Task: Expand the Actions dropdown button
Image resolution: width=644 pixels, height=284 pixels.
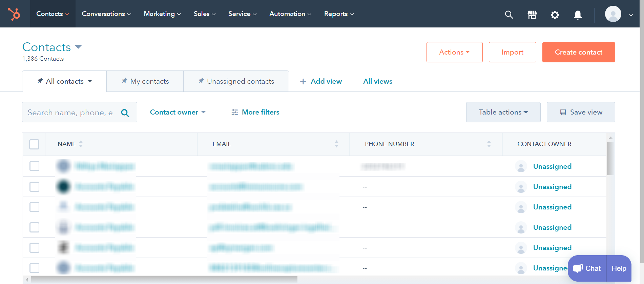Action: pos(454,52)
